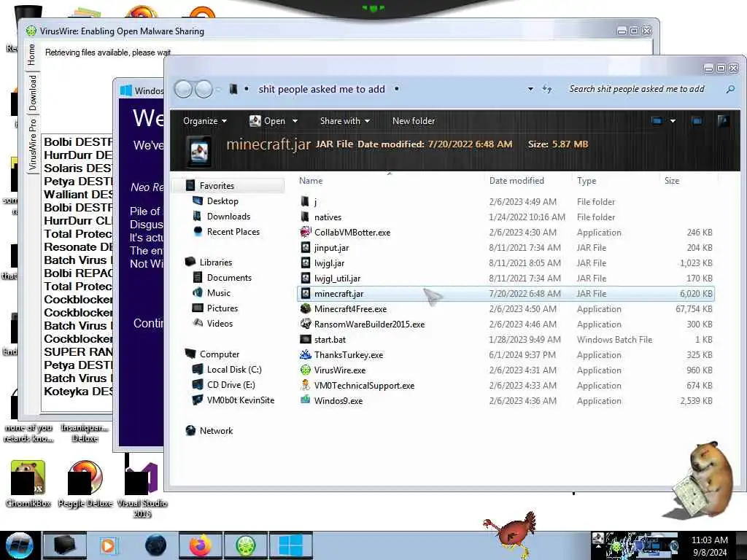Expand the recent pages dropdown beside navigation buttons
Screen dimensions: 747x560
218,89
